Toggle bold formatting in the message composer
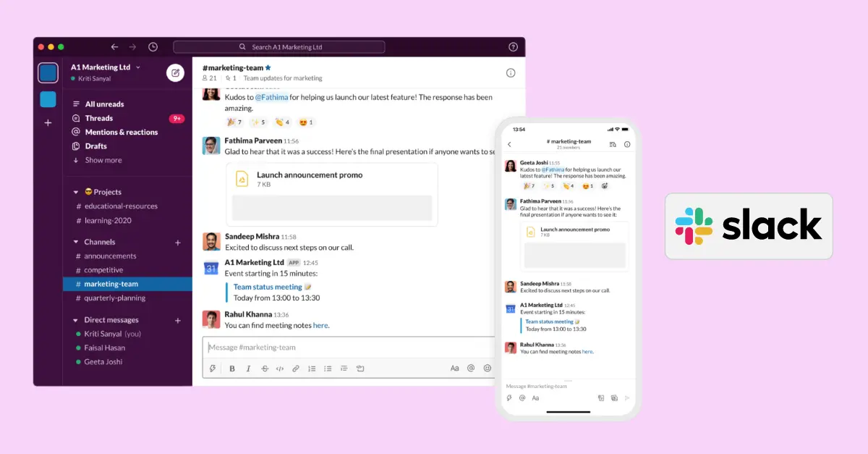Viewport: 868px width, 454px height. click(x=231, y=368)
